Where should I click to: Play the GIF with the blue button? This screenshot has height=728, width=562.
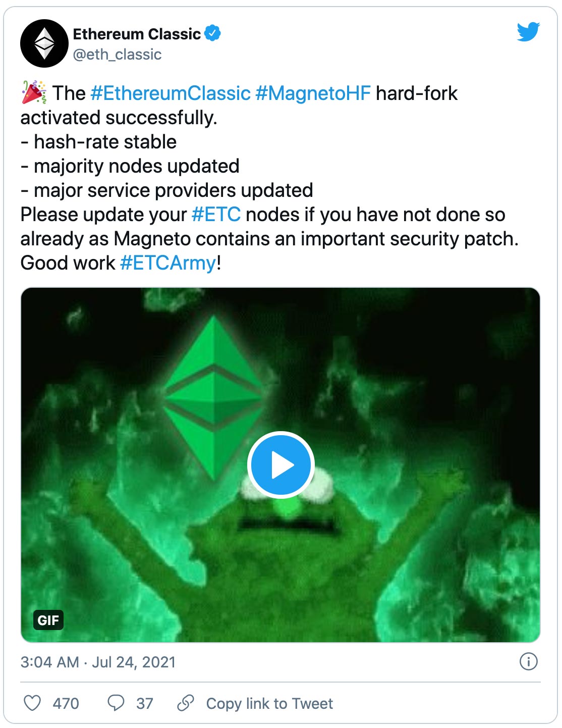point(281,464)
